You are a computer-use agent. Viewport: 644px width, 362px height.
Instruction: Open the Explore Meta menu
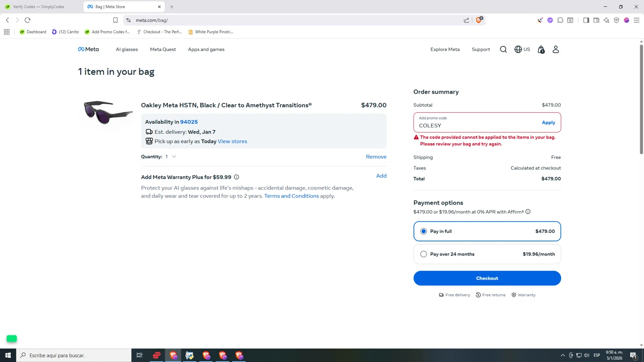pyautogui.click(x=445, y=49)
